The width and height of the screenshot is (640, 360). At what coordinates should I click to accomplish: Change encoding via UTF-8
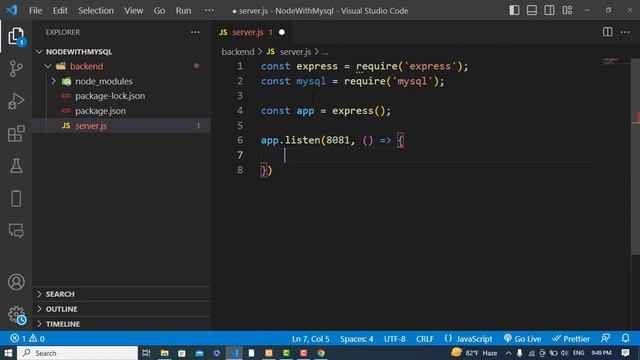click(x=394, y=339)
